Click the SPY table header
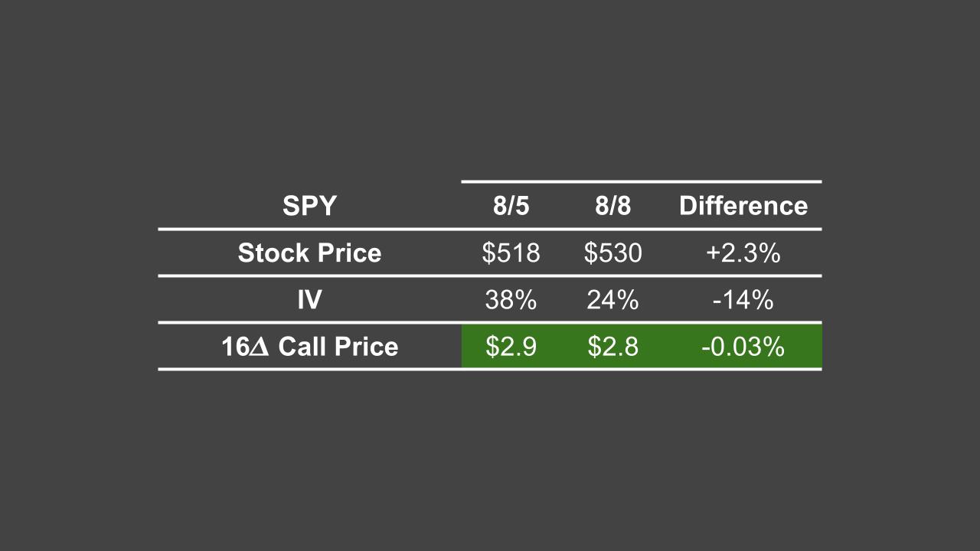 click(309, 206)
